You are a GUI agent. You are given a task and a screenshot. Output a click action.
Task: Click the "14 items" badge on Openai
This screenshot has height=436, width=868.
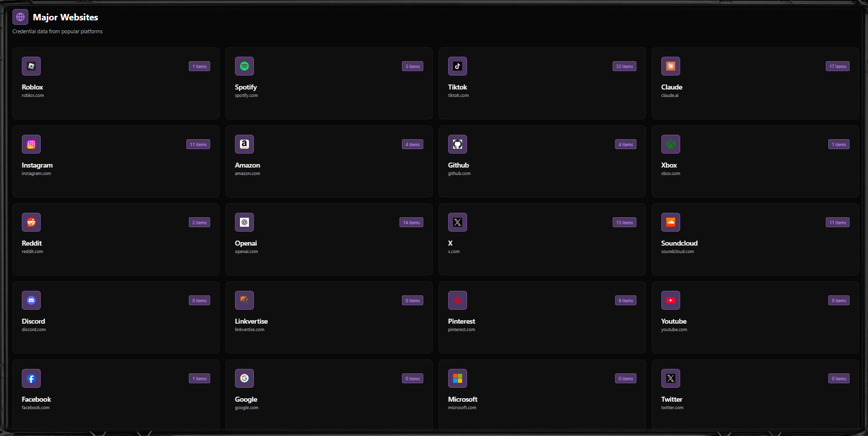click(411, 223)
